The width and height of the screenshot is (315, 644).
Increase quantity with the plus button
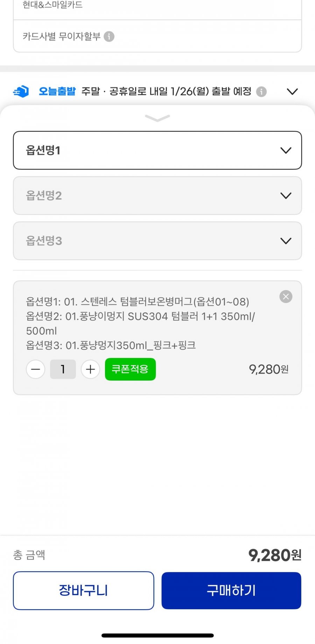coord(90,369)
